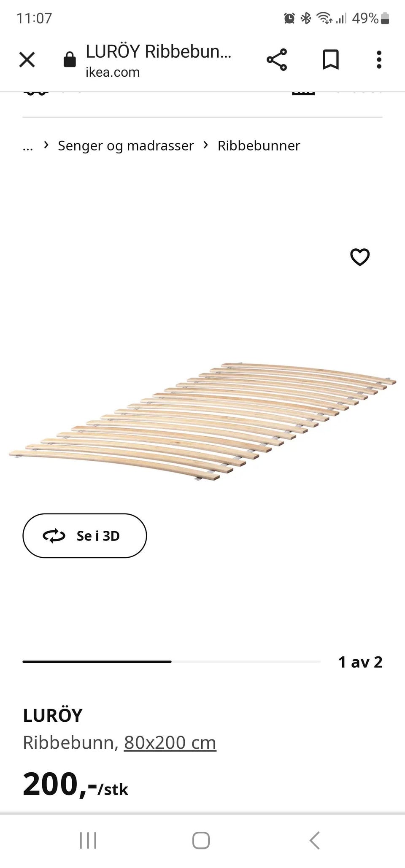Share the LURÖY page via share icon

pyautogui.click(x=277, y=59)
